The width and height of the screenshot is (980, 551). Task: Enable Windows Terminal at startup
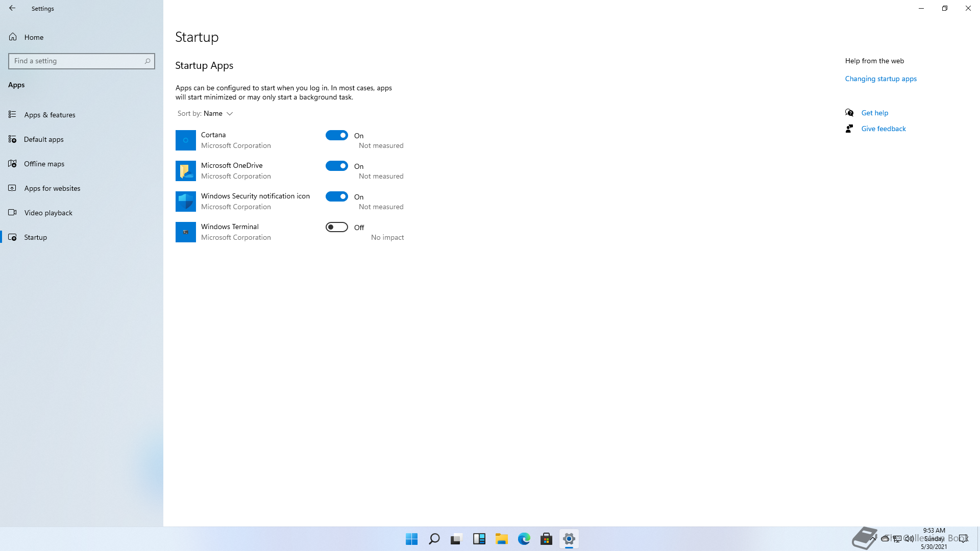coord(337,227)
